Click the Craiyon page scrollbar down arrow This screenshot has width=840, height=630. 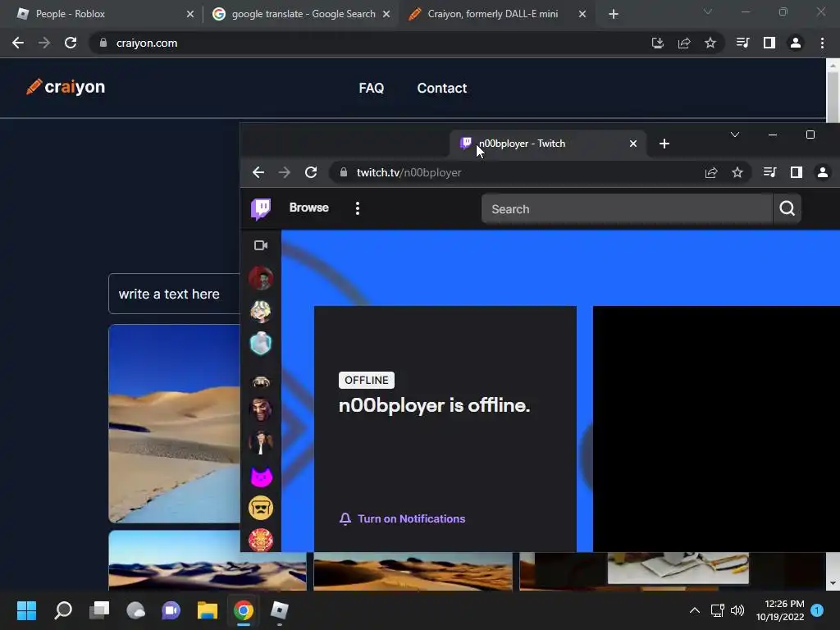[833, 583]
